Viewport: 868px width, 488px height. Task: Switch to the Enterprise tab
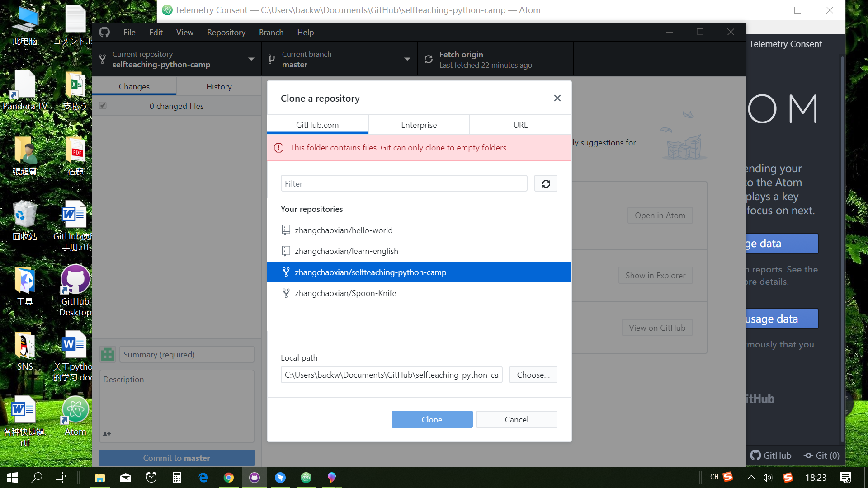click(x=419, y=125)
